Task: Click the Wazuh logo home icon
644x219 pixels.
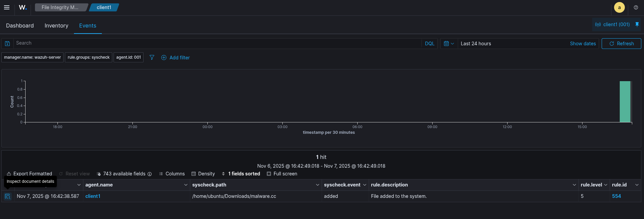Action: click(23, 7)
